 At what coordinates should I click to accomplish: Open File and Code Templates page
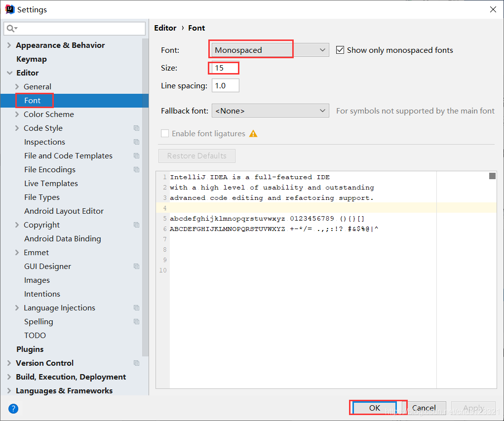68,155
